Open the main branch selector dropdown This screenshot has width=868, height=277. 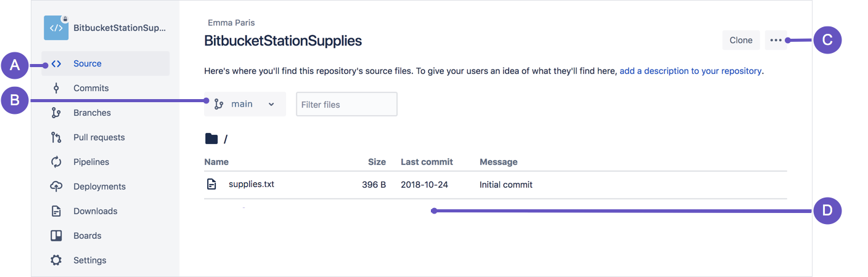tap(245, 104)
